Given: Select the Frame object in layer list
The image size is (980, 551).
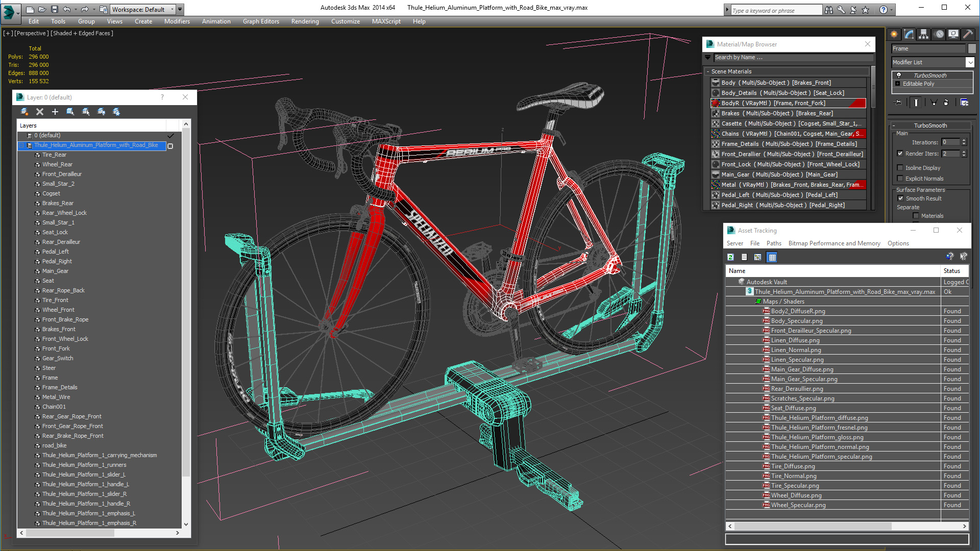Looking at the screenshot, I should pyautogui.click(x=50, y=378).
